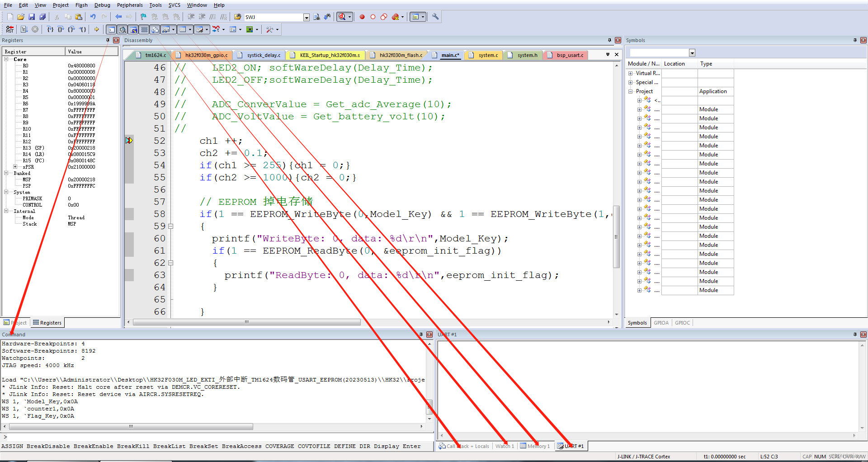868x462 pixels.
Task: Disable all breakpoints
Action: coord(384,17)
